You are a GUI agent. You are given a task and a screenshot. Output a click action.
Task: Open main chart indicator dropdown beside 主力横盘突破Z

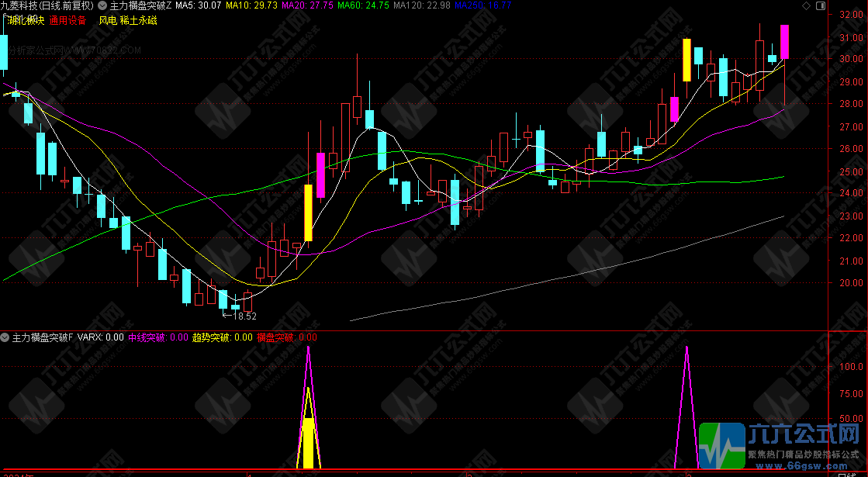click(x=103, y=5)
